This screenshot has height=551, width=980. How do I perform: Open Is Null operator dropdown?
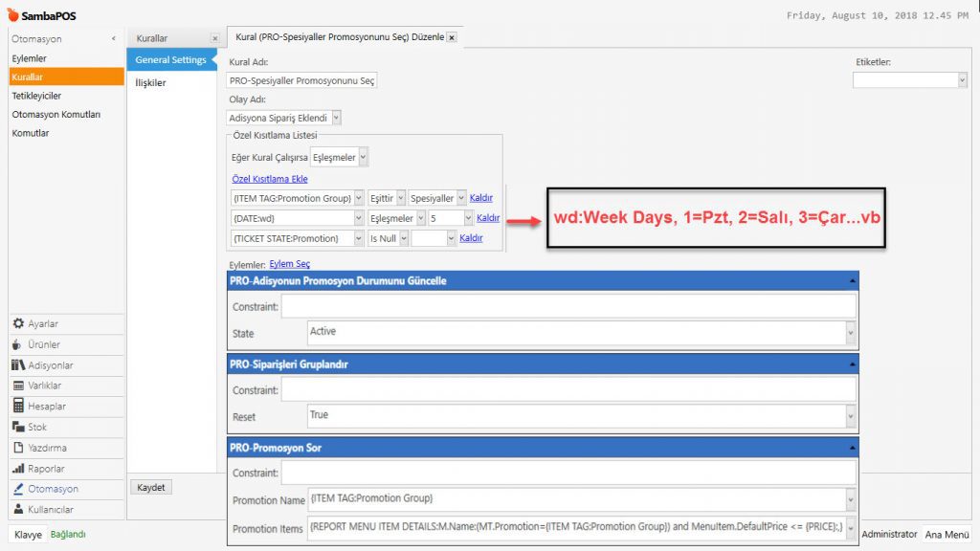(405, 238)
